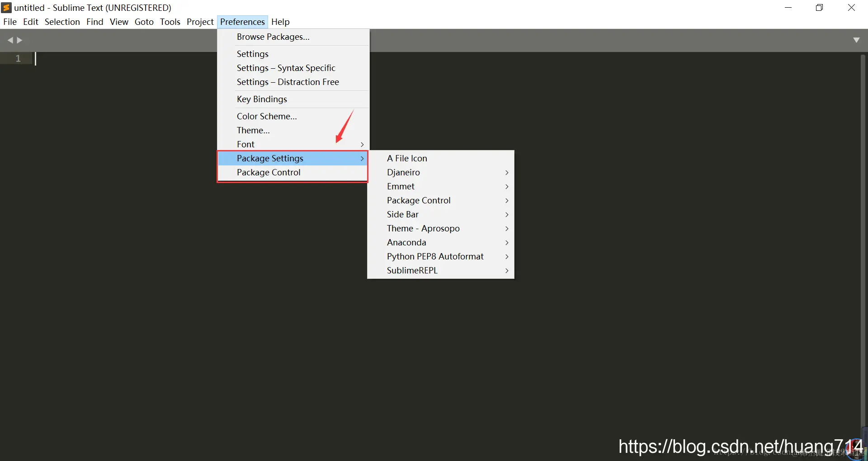Minimize the Sublime Text window
The image size is (868, 461).
788,8
